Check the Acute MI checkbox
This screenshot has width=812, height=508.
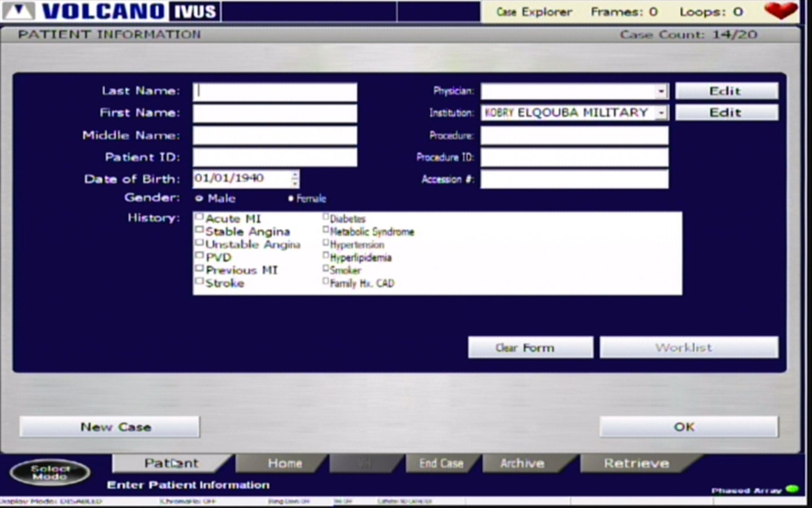pyautogui.click(x=199, y=217)
